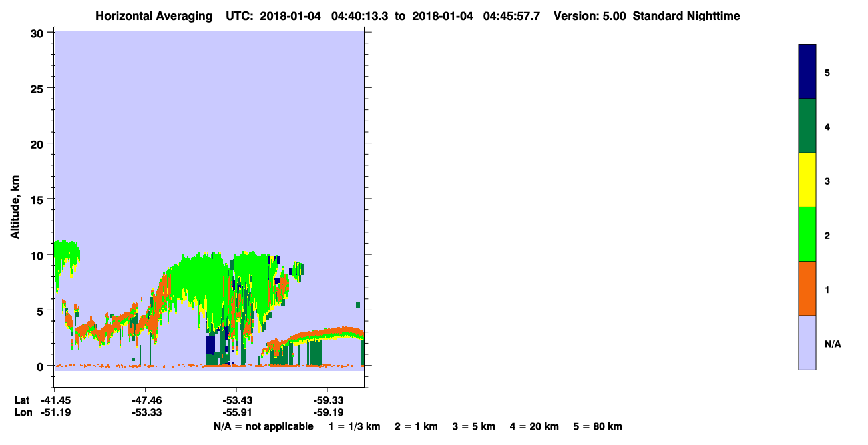The width and height of the screenshot is (868, 445).
Task: Click the dark blue block near 2 km altitude
Action: (210, 344)
